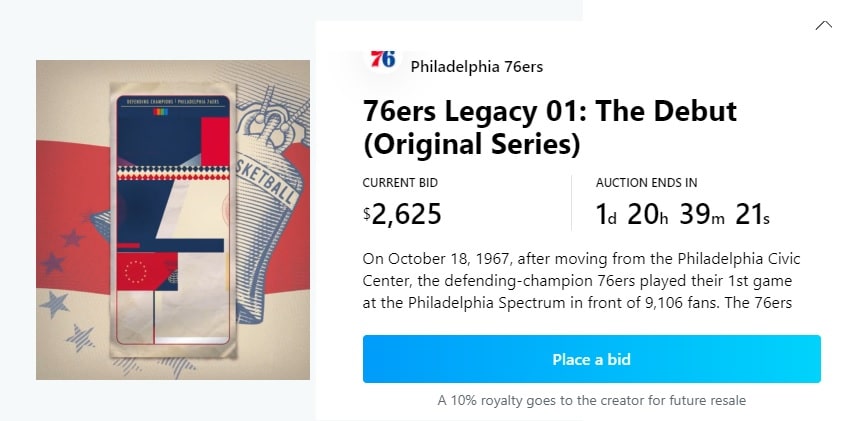This screenshot has height=421, width=844.
Task: Click the 76ers Legacy 01 title heading
Action: 549,127
